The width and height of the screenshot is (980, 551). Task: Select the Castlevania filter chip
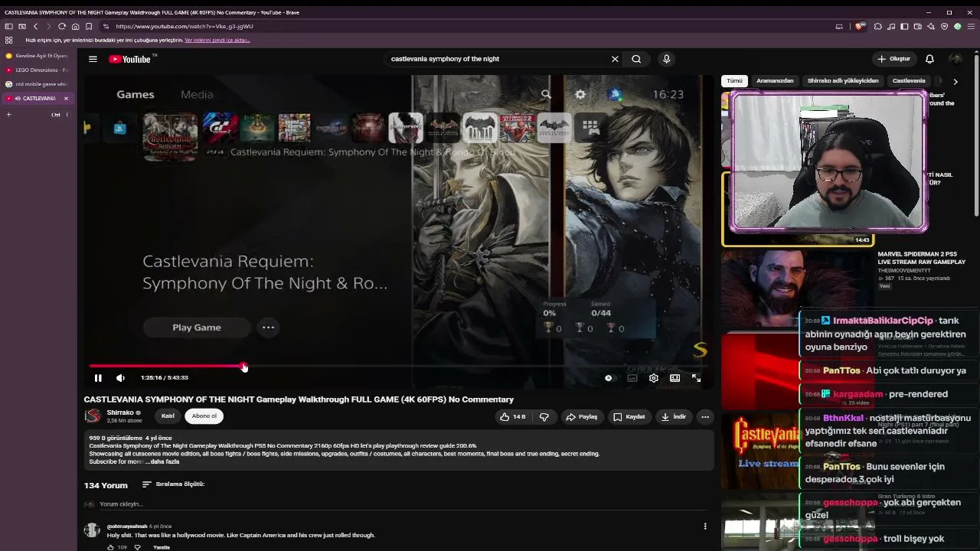point(909,81)
